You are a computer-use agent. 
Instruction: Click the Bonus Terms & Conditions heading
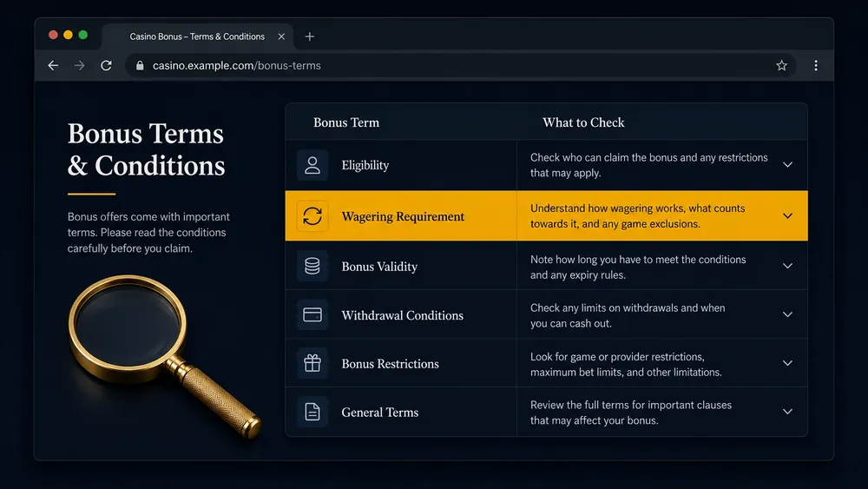point(146,149)
